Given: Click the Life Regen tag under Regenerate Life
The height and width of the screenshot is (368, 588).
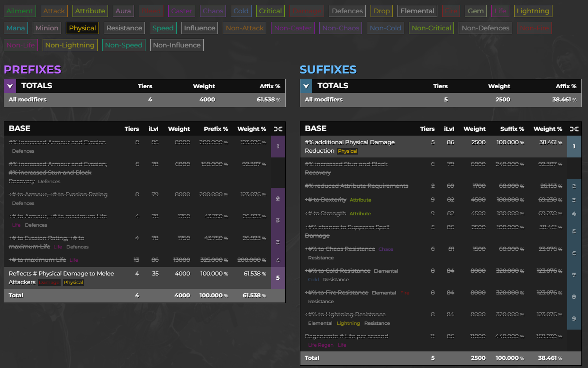Looking at the screenshot, I should pyautogui.click(x=321, y=345).
